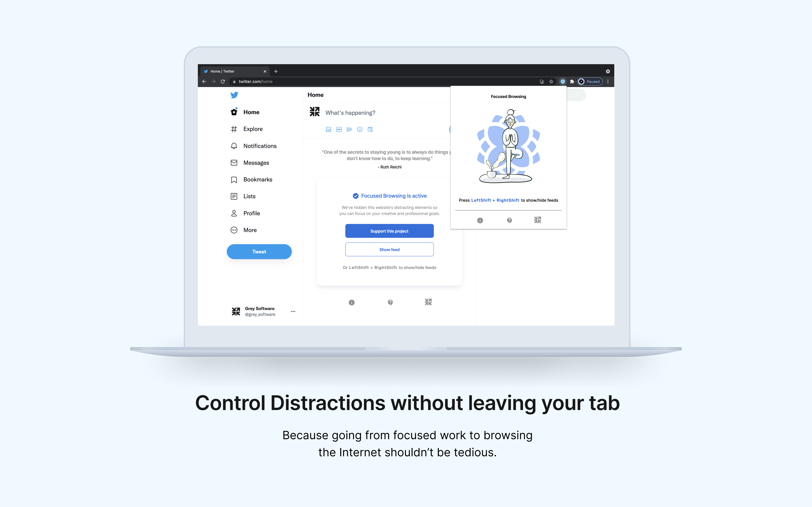This screenshot has height=507, width=812.
Task: Click the minimize feeds shortcut icon
Action: coord(428,302)
